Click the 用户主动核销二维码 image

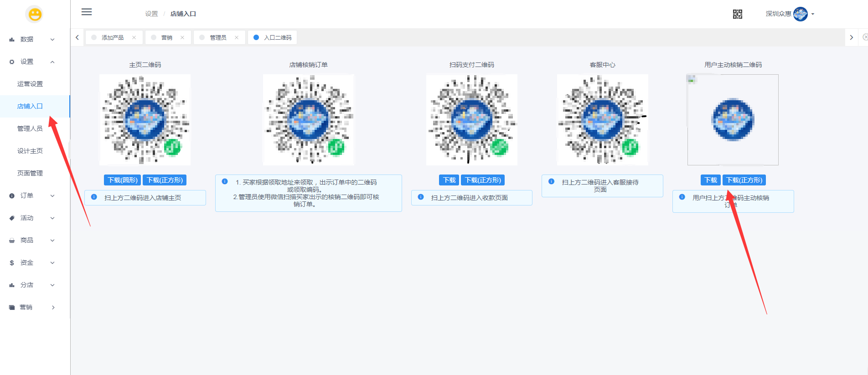coord(733,120)
